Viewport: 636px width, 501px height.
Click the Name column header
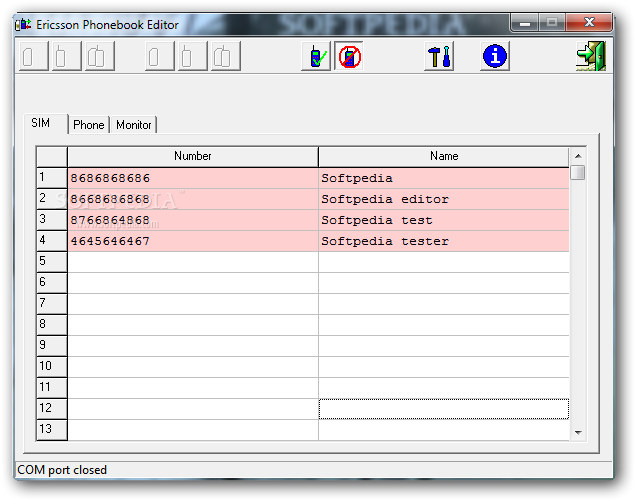point(444,157)
